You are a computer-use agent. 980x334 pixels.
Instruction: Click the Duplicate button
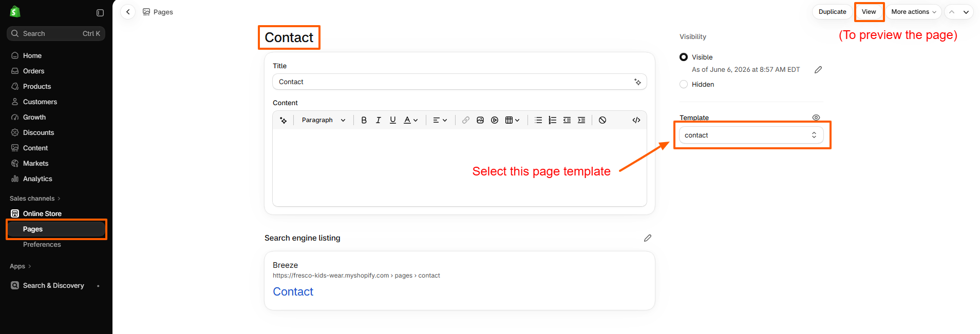pyautogui.click(x=832, y=12)
